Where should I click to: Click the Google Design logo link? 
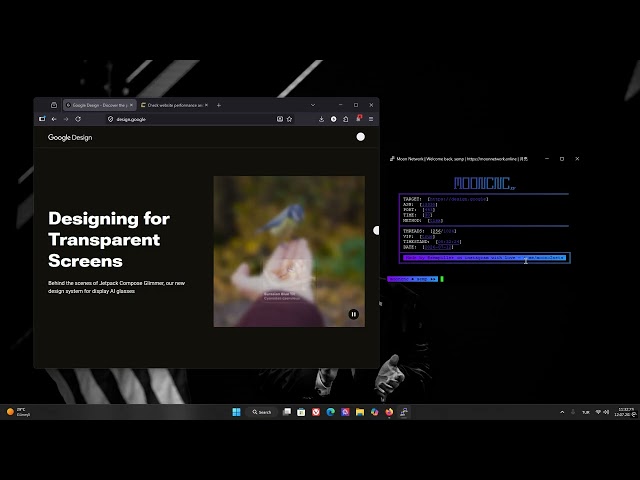(x=70, y=138)
